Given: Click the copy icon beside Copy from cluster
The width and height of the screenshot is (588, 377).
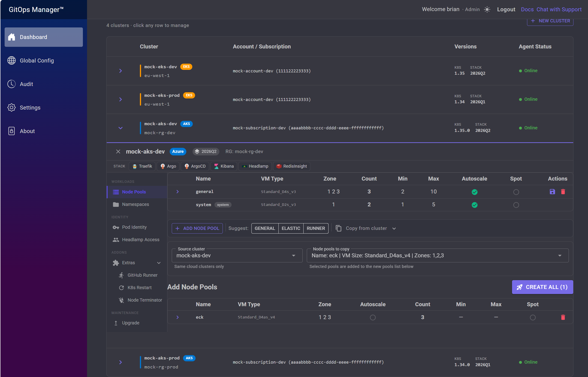Looking at the screenshot, I should pos(338,229).
